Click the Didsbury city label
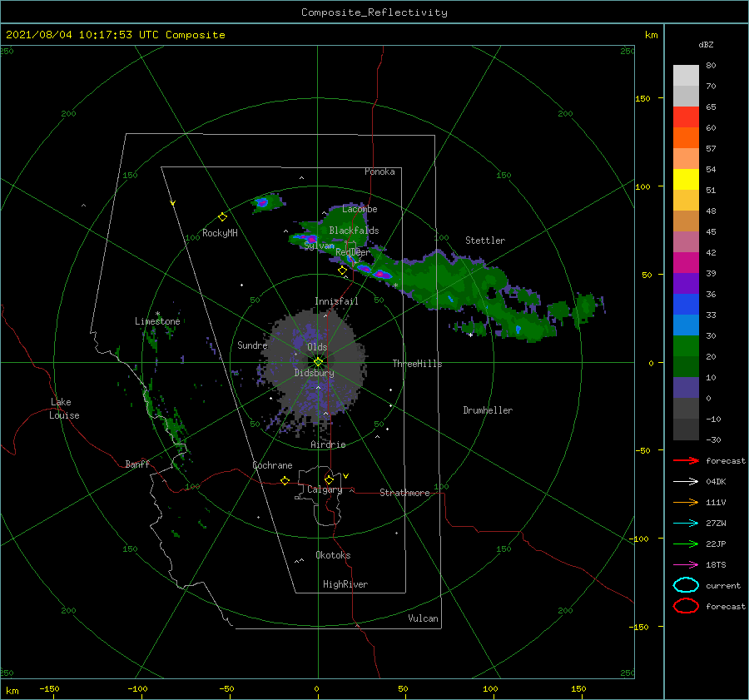Viewport: 749px width, 700px height. pos(314,373)
